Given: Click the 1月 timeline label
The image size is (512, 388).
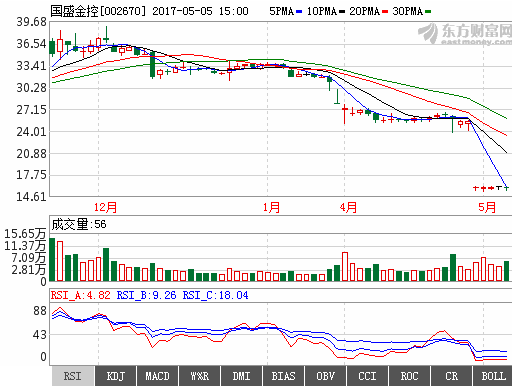Looking at the screenshot, I should coord(271,207).
